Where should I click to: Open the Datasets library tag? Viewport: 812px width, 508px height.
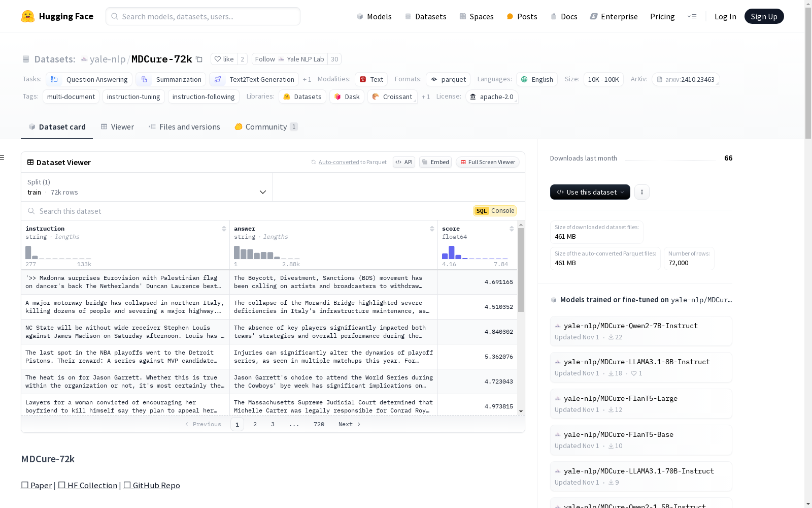point(302,97)
